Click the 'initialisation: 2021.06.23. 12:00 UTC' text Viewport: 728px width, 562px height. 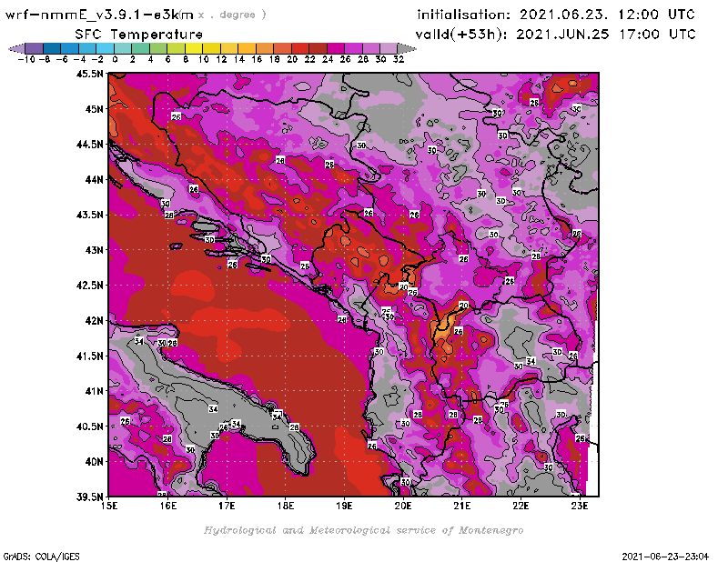(x=556, y=15)
